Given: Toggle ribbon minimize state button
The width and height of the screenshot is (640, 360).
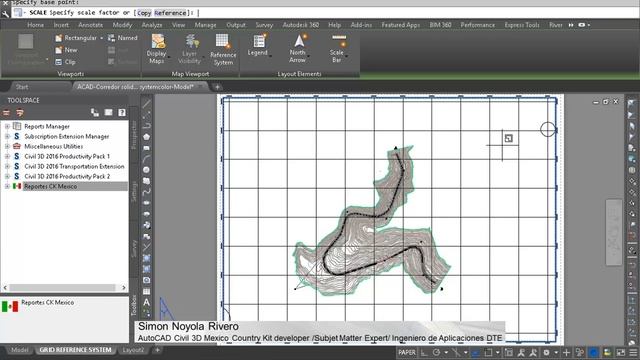Looking at the screenshot, I should coord(582,25).
